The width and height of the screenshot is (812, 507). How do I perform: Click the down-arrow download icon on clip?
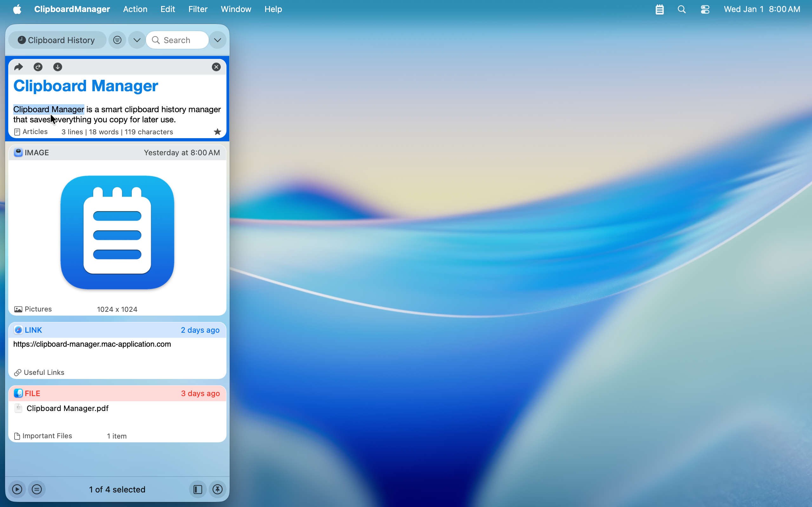point(58,67)
